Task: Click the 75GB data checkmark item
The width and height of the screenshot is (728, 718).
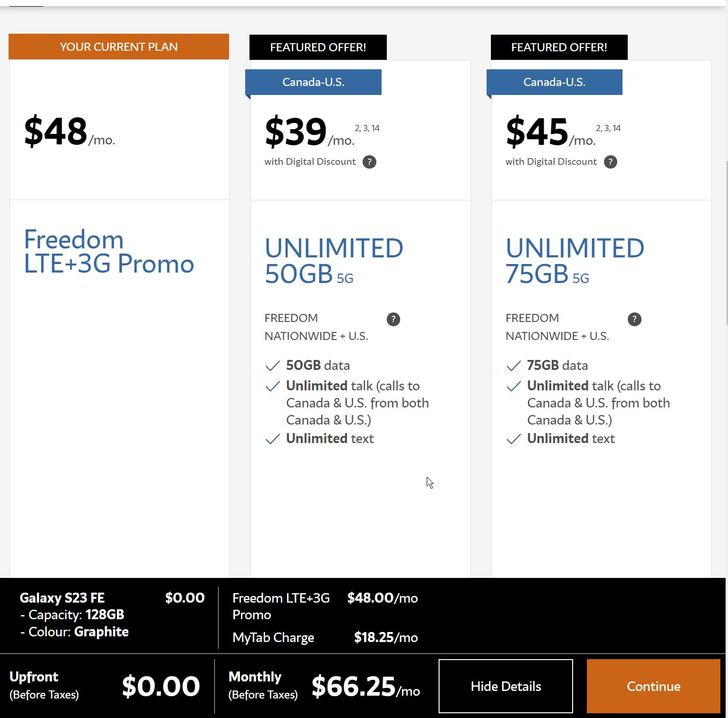Action: point(557,365)
